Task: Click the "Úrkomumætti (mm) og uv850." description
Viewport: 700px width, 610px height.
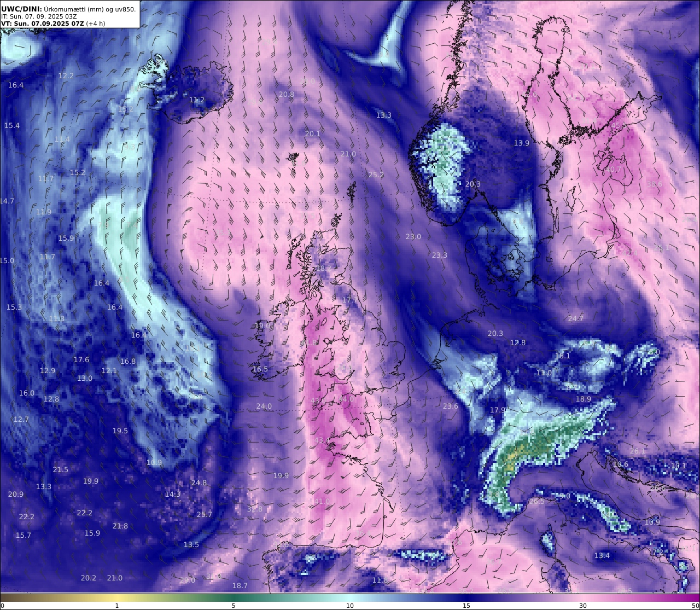Action: [x=90, y=9]
